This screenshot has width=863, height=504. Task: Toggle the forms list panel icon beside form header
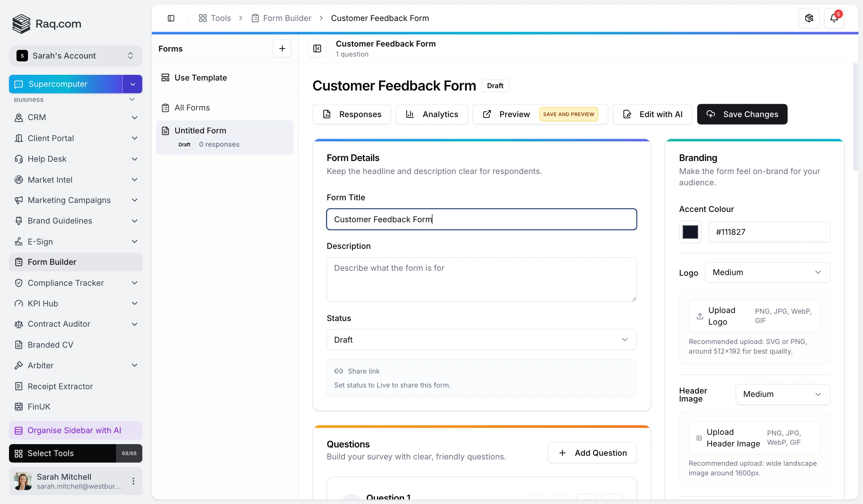[x=317, y=49]
